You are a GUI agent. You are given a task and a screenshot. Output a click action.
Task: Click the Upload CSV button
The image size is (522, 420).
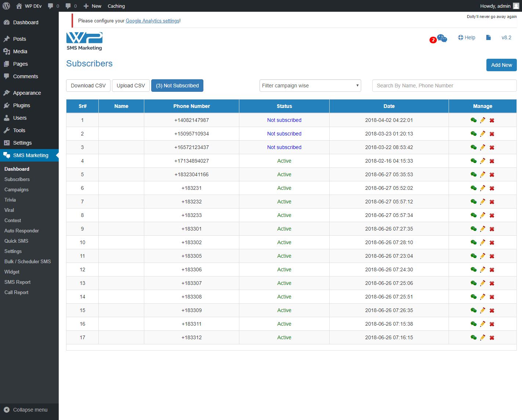pos(131,86)
